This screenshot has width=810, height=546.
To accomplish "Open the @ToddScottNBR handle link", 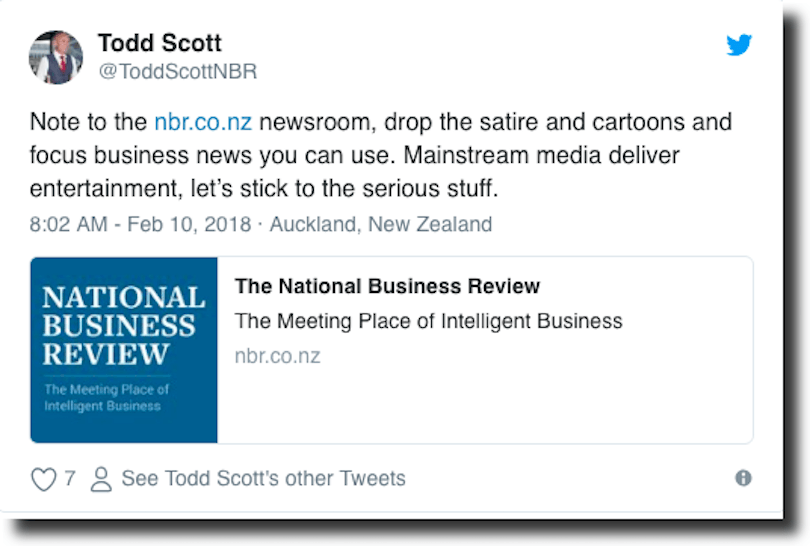I will 177,71.
